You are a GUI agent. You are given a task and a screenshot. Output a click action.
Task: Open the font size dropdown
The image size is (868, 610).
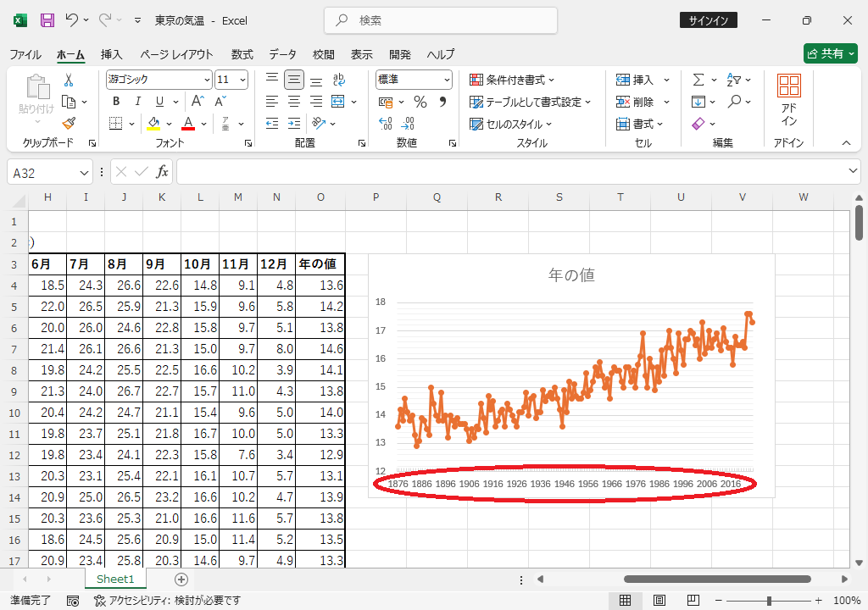coord(242,80)
